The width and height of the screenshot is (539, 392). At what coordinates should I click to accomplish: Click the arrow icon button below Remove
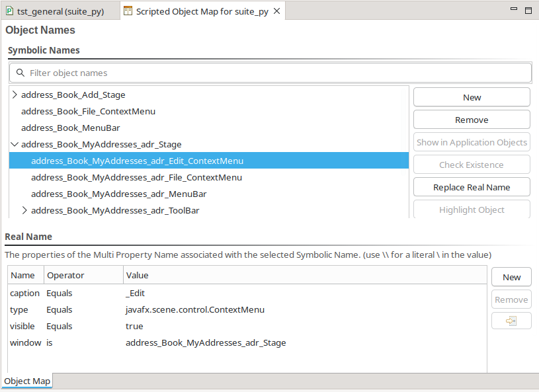coord(511,321)
